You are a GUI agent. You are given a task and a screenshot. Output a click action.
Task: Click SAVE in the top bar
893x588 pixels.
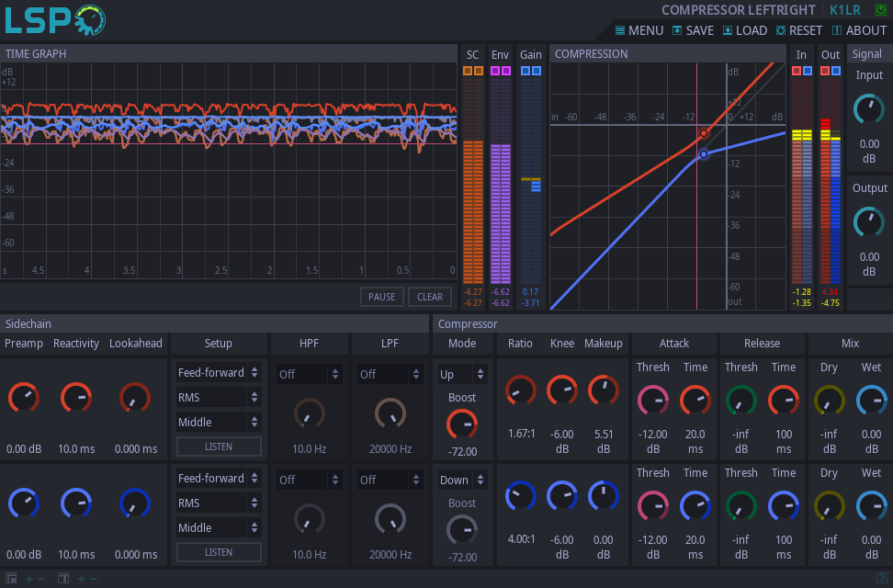pyautogui.click(x=693, y=30)
